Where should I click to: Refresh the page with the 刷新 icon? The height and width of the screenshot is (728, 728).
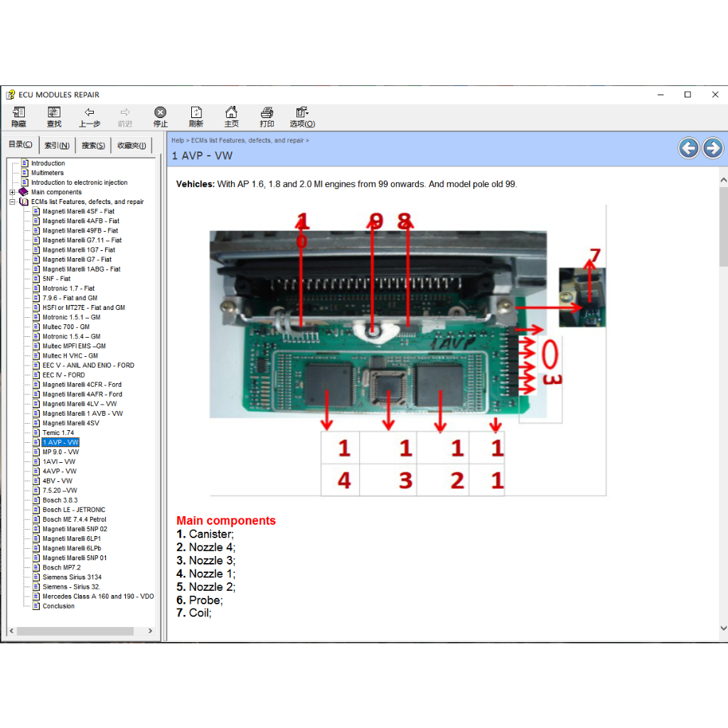pyautogui.click(x=196, y=117)
